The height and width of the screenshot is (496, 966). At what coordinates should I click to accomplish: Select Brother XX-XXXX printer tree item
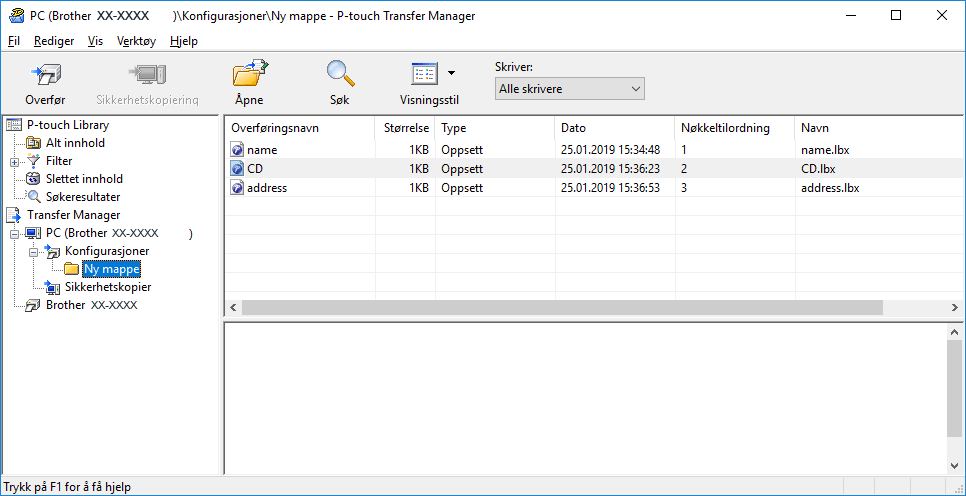click(91, 305)
